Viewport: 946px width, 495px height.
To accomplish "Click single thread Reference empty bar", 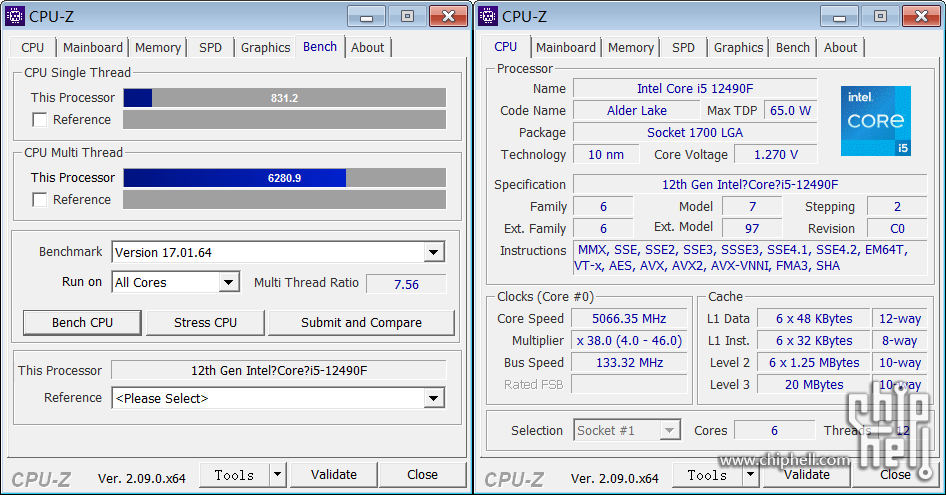I will click(x=285, y=120).
